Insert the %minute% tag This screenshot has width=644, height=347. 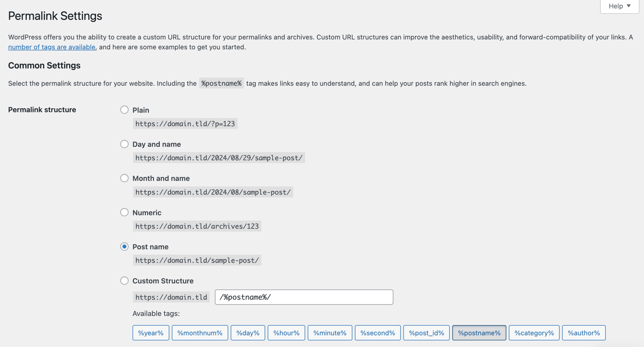(x=330, y=332)
